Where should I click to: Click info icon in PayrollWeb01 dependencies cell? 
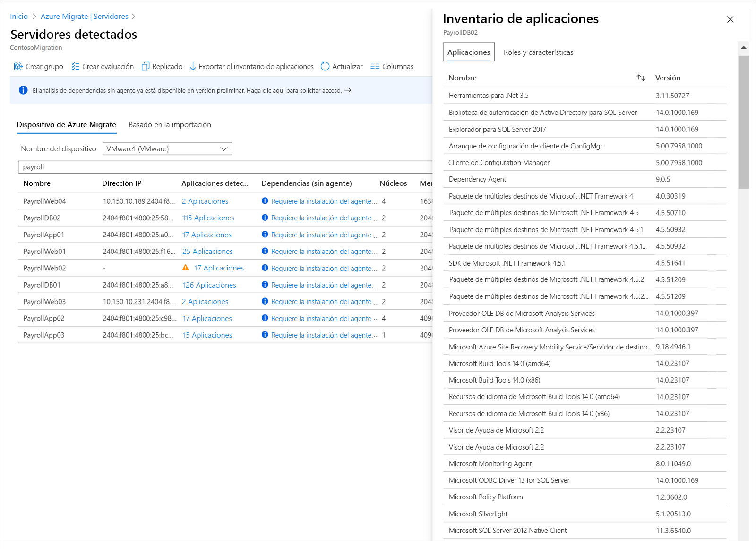pos(265,251)
